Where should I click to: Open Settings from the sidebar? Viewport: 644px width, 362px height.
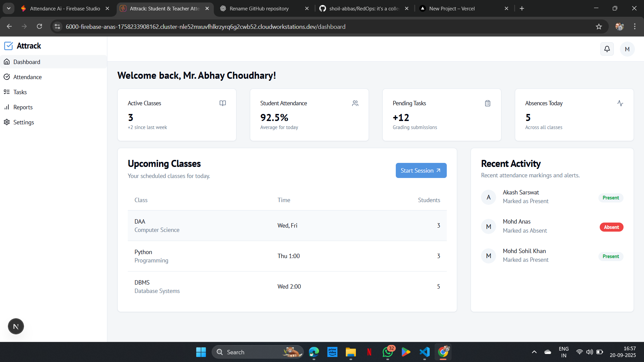tap(23, 122)
